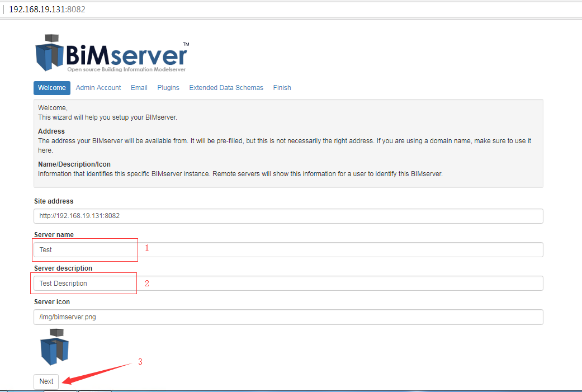The width and height of the screenshot is (582, 392).
Task: Click the bold 'Address' heading in info panel
Action: (51, 131)
